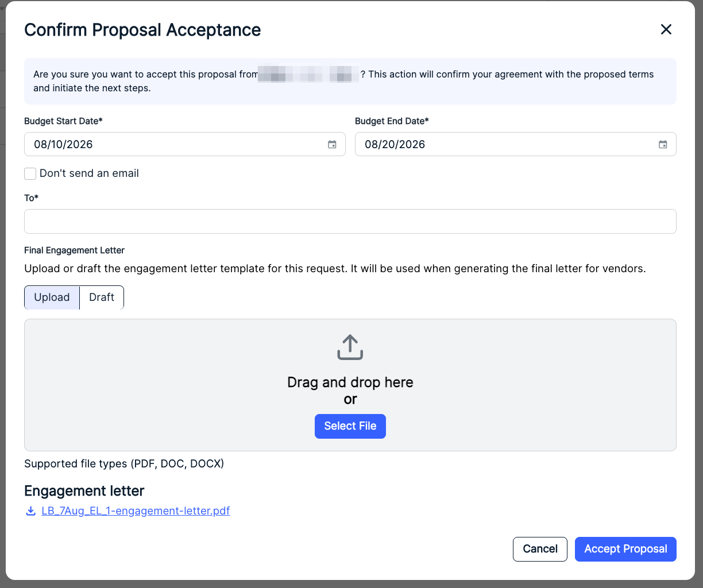This screenshot has width=703, height=588.
Task: Close the Confirm Proposal Acceptance dialog
Action: click(666, 29)
